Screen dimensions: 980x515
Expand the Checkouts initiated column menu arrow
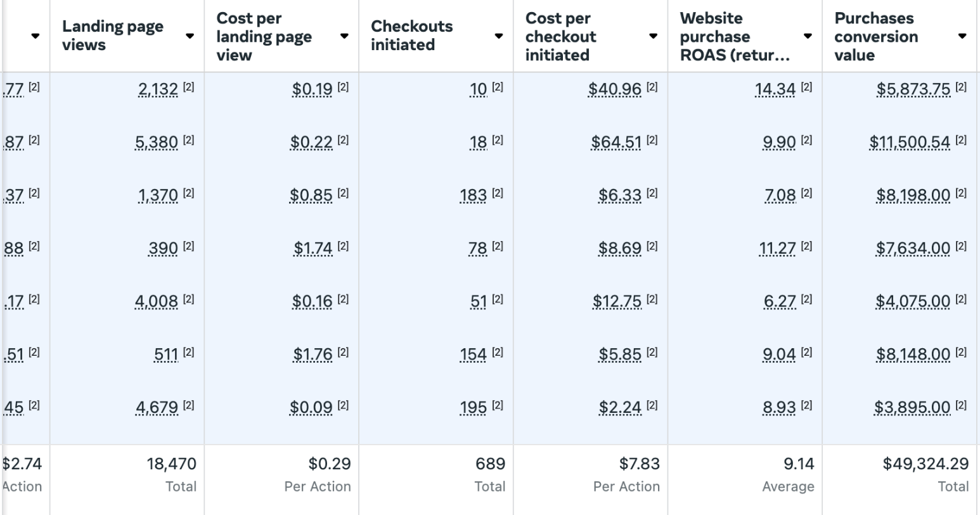click(x=499, y=36)
